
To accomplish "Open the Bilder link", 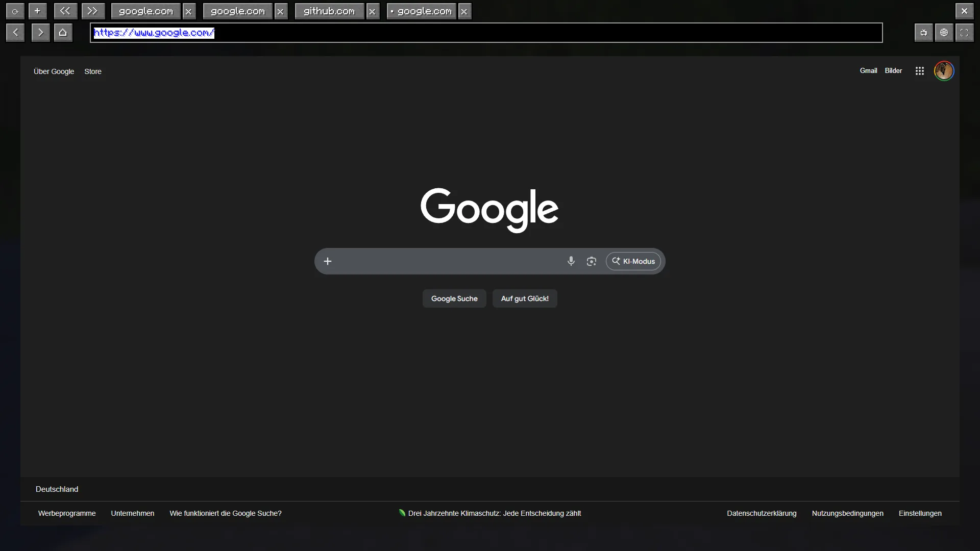I will [893, 70].
